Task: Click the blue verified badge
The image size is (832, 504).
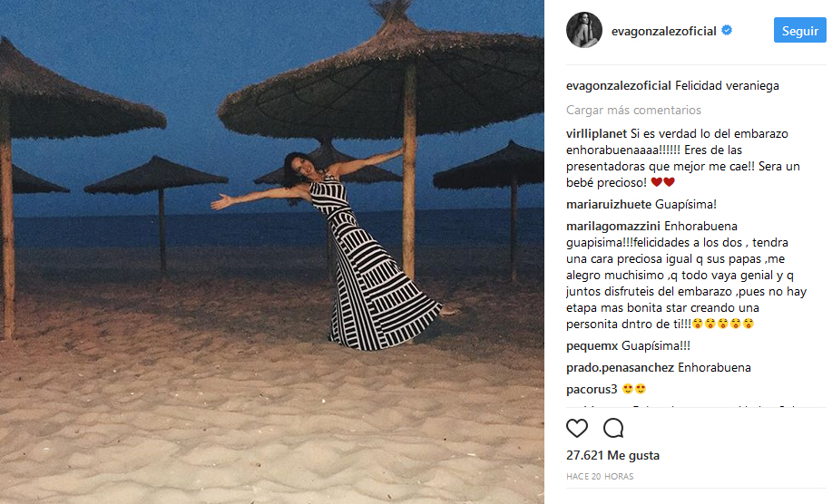Action: click(727, 31)
